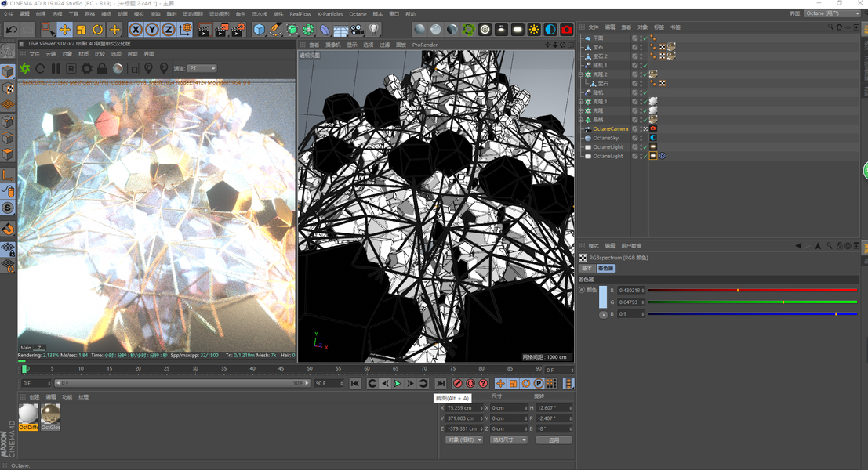Adjust the blue B channel slider

click(x=752, y=314)
